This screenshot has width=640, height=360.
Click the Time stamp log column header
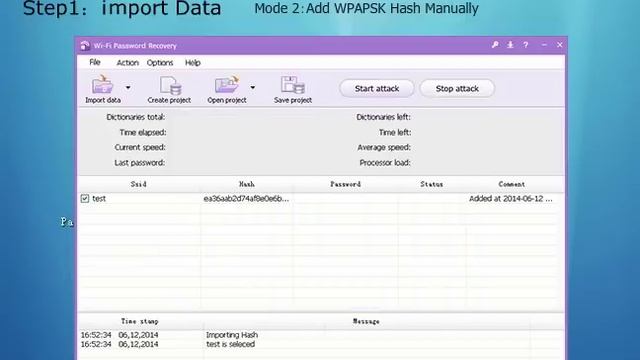pyautogui.click(x=140, y=322)
